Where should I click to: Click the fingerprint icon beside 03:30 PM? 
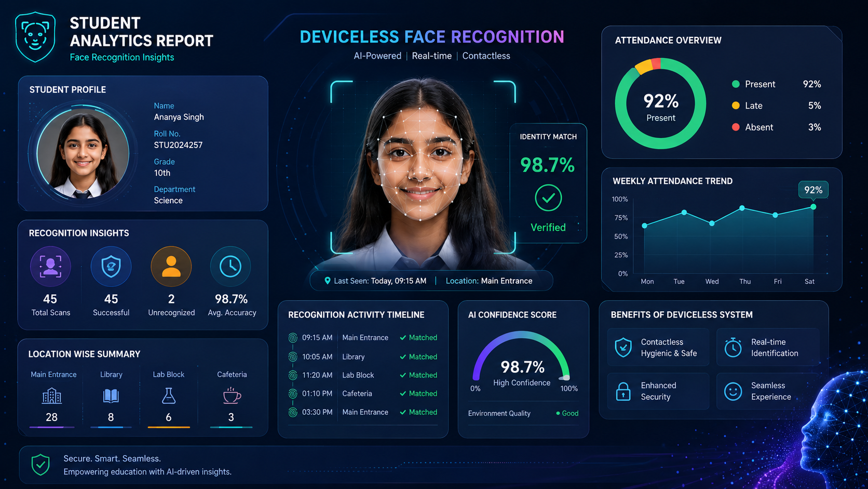(293, 412)
